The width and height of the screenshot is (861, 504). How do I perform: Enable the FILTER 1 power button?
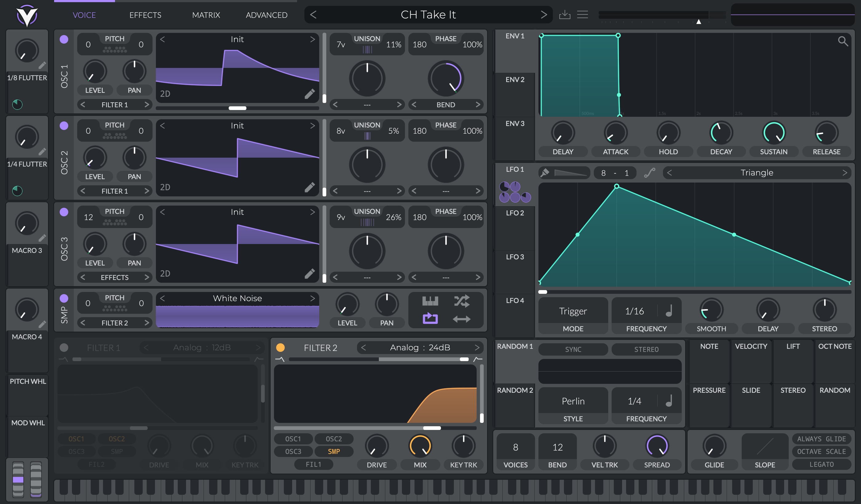tap(64, 348)
